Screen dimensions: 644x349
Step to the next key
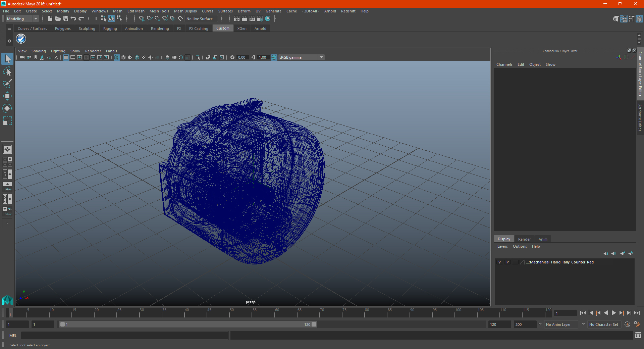(621, 313)
